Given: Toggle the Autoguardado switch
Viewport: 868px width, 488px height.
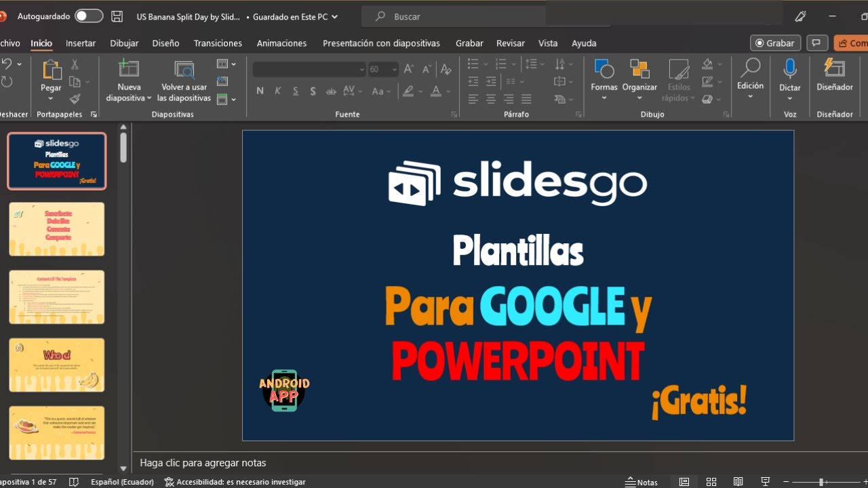Looking at the screenshot, I should [89, 16].
